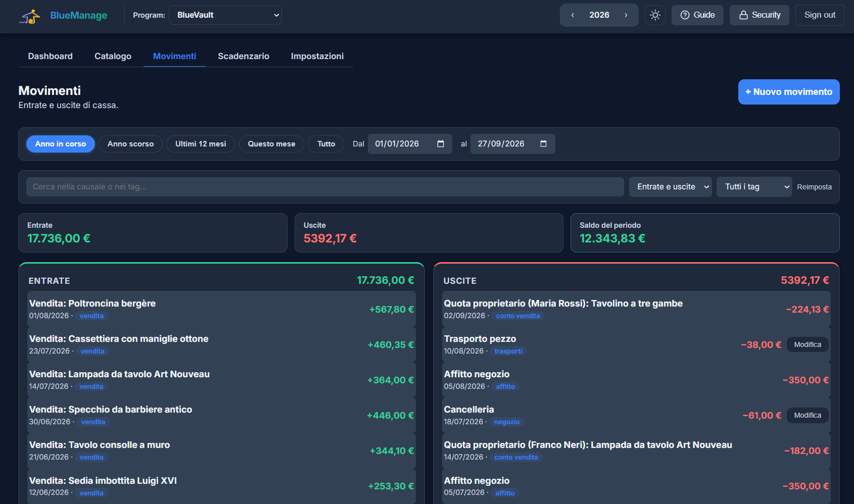Go to next year arrow
This screenshot has width=854, height=504.
[x=626, y=15]
